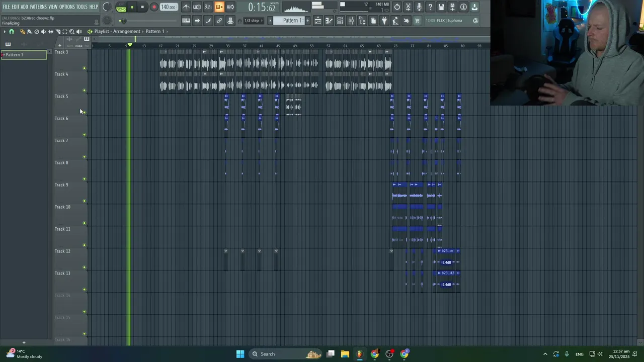Open the FILE menu
The image size is (644, 362).
tap(6, 7)
